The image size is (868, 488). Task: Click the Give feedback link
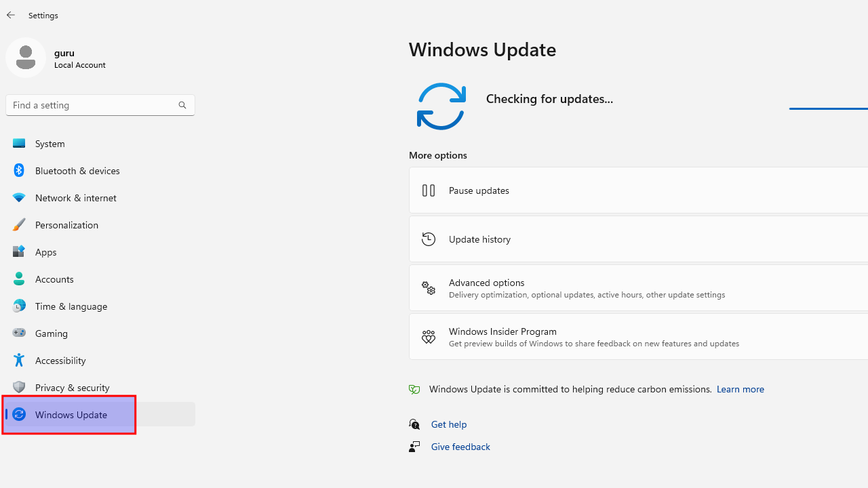460,447
